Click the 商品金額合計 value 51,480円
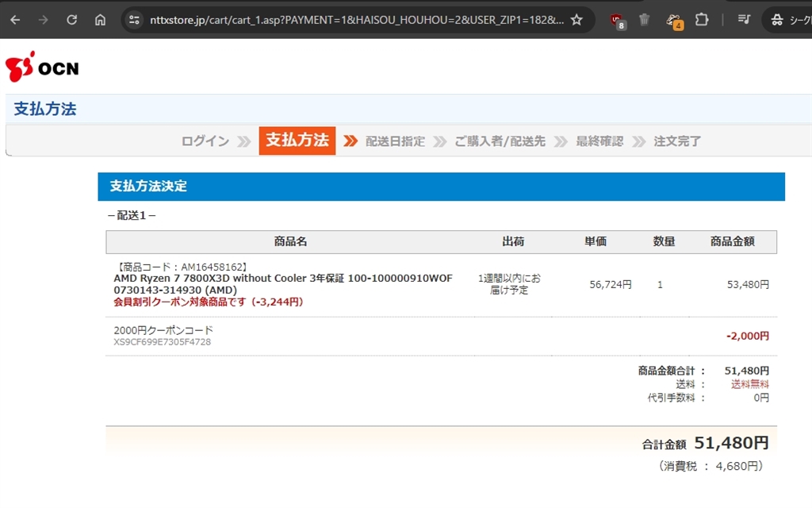 point(747,371)
